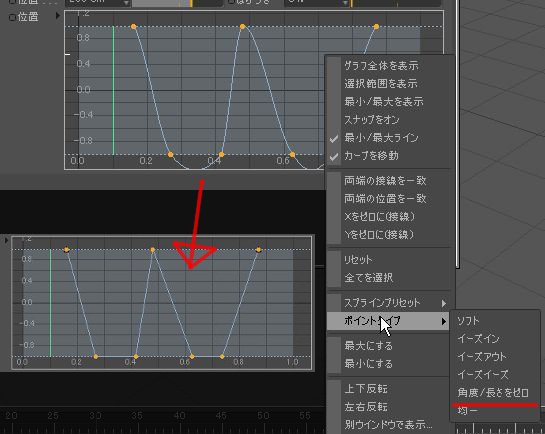The height and width of the screenshot is (434, 545).
Task: Select rightmost peak point in upper graph
Action: point(376,27)
